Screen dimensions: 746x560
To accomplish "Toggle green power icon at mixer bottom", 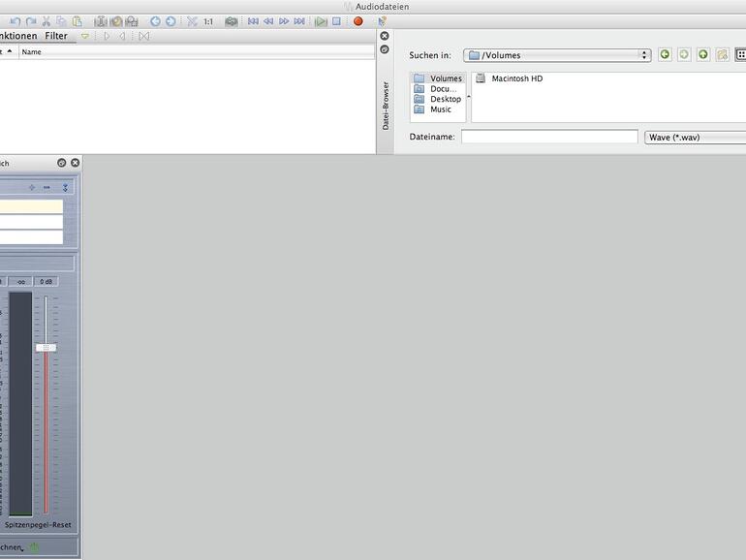I will (34, 547).
